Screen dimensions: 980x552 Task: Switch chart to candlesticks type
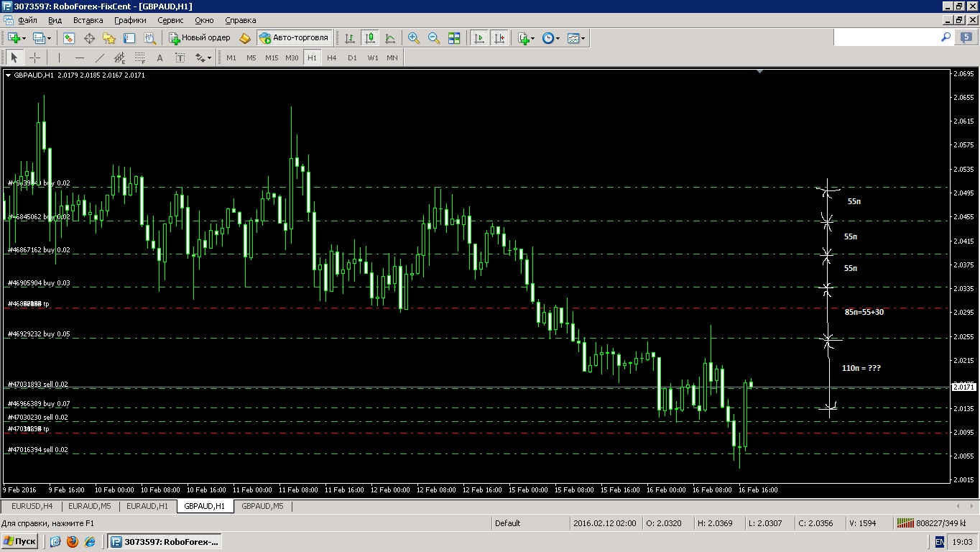click(370, 38)
